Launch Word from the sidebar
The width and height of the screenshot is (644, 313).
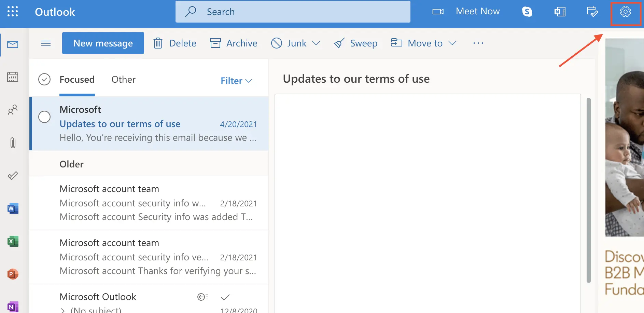[x=13, y=208]
